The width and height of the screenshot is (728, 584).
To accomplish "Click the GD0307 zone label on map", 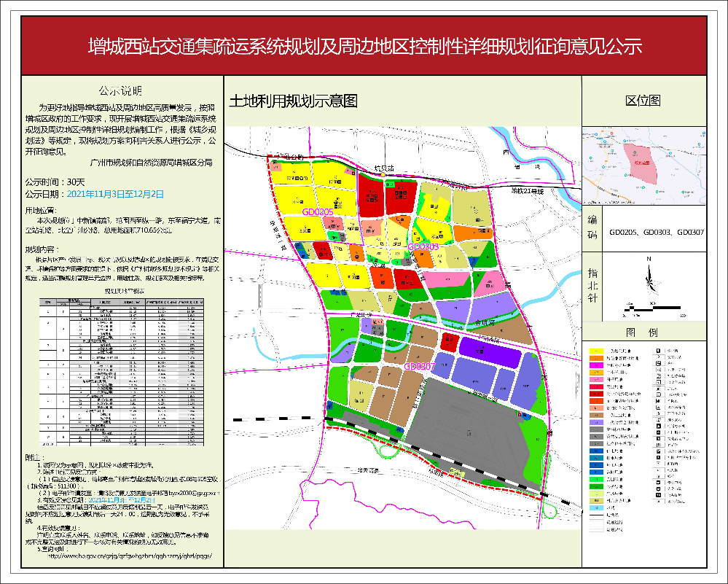I will [419, 366].
